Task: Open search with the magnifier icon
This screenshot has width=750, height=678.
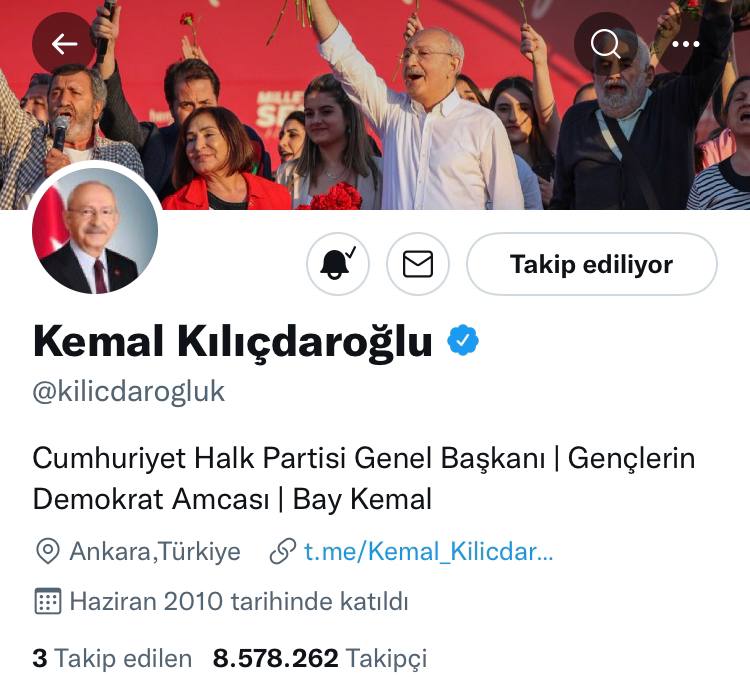Action: click(606, 44)
